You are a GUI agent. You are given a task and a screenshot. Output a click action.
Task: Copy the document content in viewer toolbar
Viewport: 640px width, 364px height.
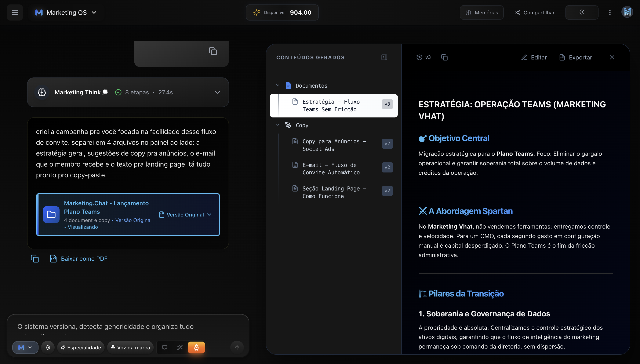(x=444, y=58)
